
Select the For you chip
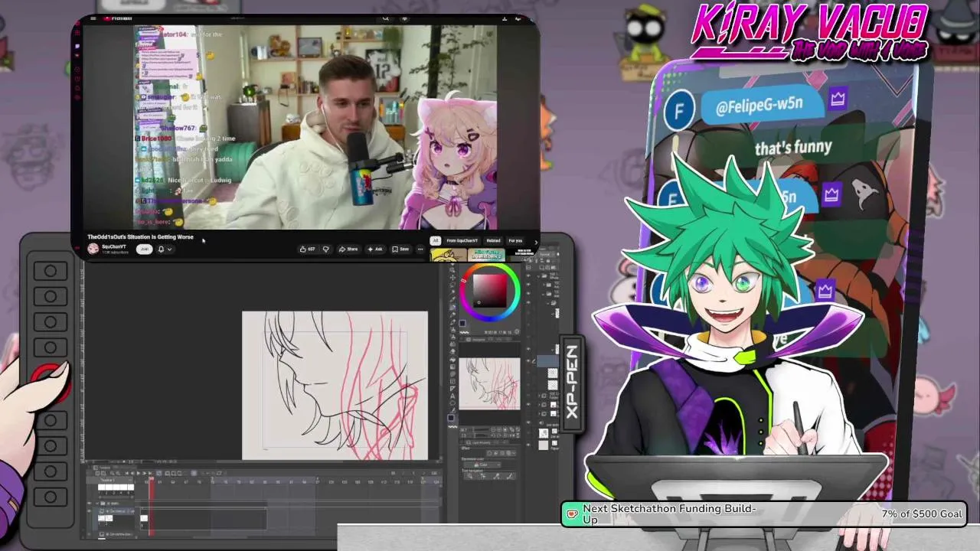[515, 241]
